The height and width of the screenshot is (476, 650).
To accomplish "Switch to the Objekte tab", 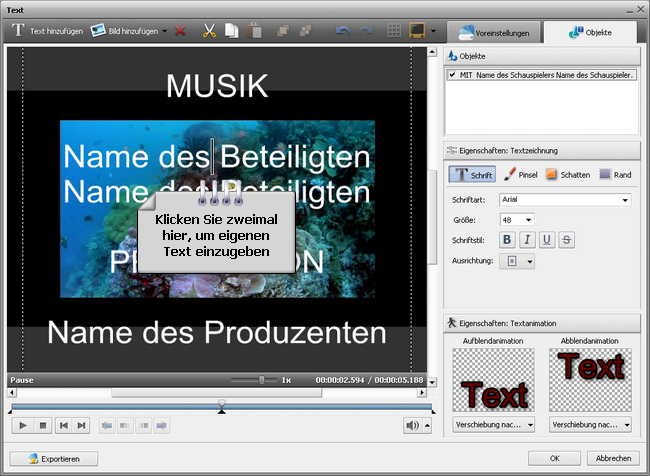I will pos(590,32).
